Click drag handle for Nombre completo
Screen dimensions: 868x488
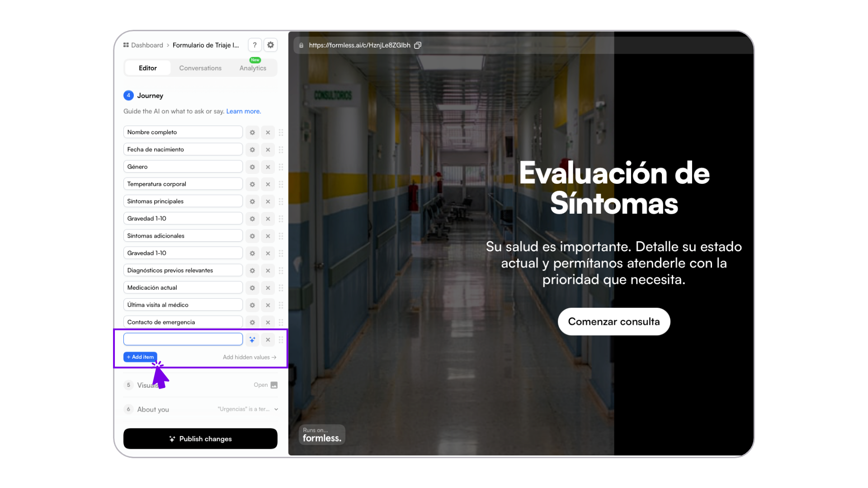(281, 132)
